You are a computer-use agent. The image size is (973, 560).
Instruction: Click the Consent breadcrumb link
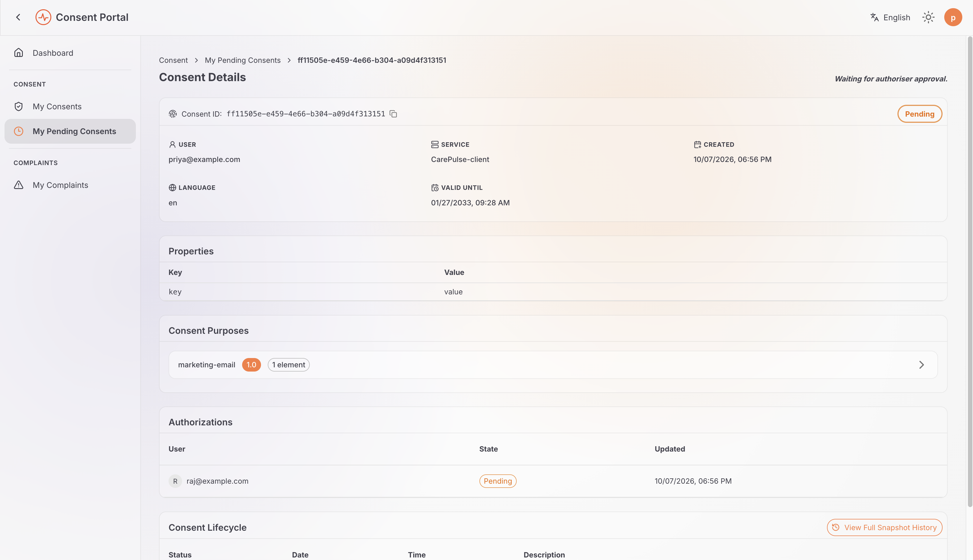[173, 60]
